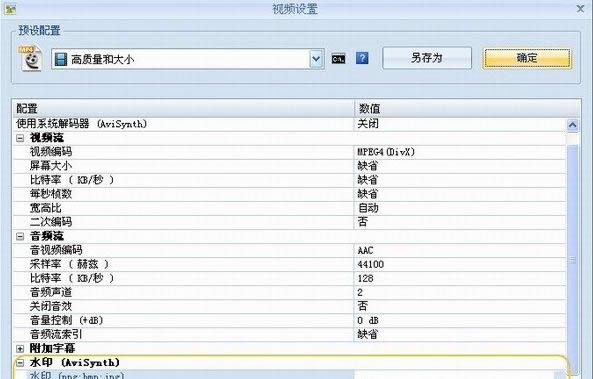The image size is (593, 379).
Task: Click the 数值 column header
Action: pyautogui.click(x=467, y=109)
